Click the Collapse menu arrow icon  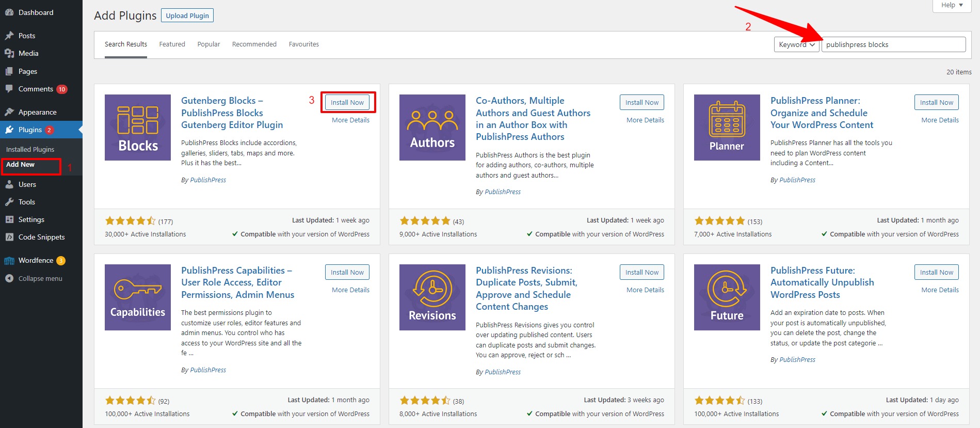tap(9, 278)
